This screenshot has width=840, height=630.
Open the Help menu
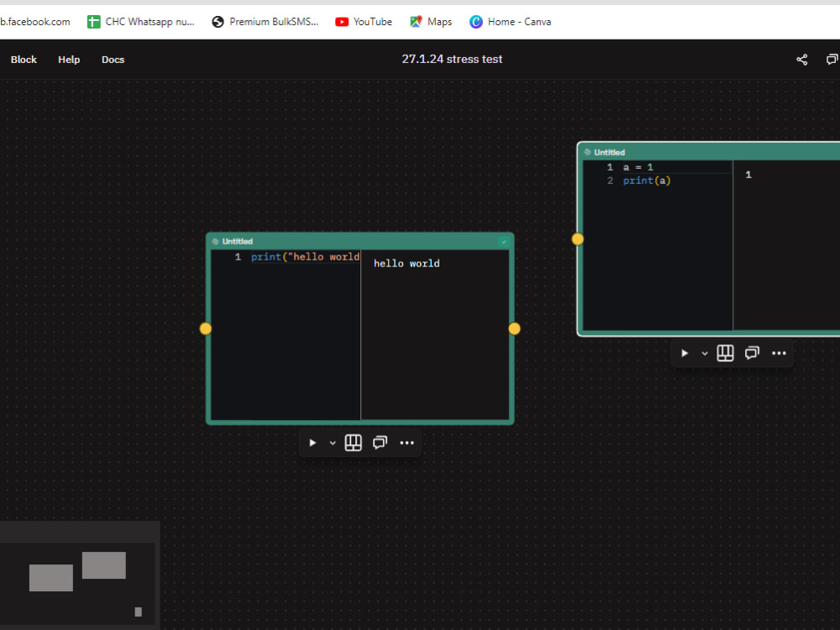(x=69, y=60)
